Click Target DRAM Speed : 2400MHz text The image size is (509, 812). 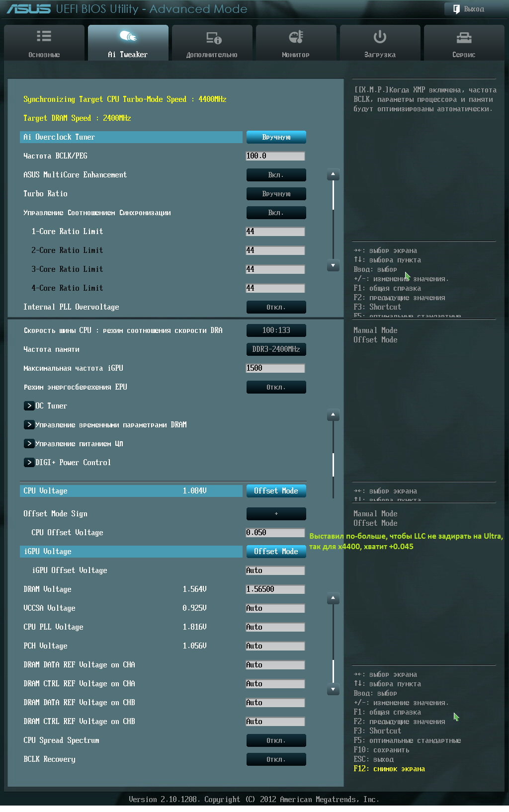pos(77,118)
